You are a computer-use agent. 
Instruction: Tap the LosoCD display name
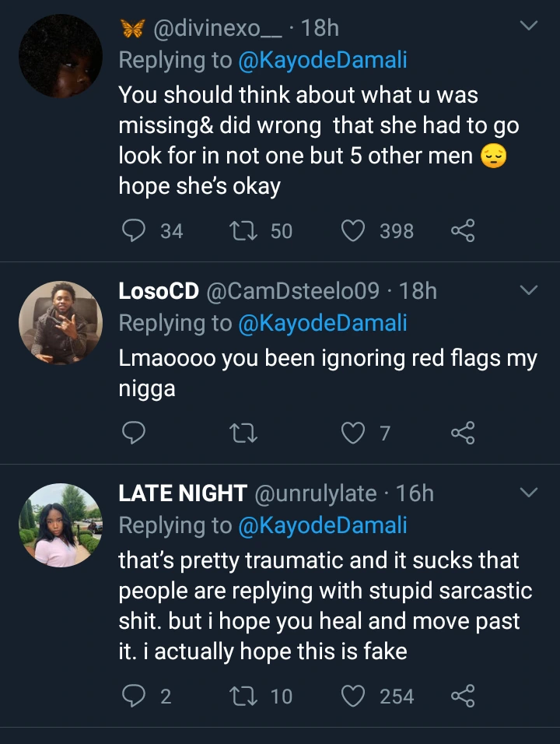click(x=158, y=292)
